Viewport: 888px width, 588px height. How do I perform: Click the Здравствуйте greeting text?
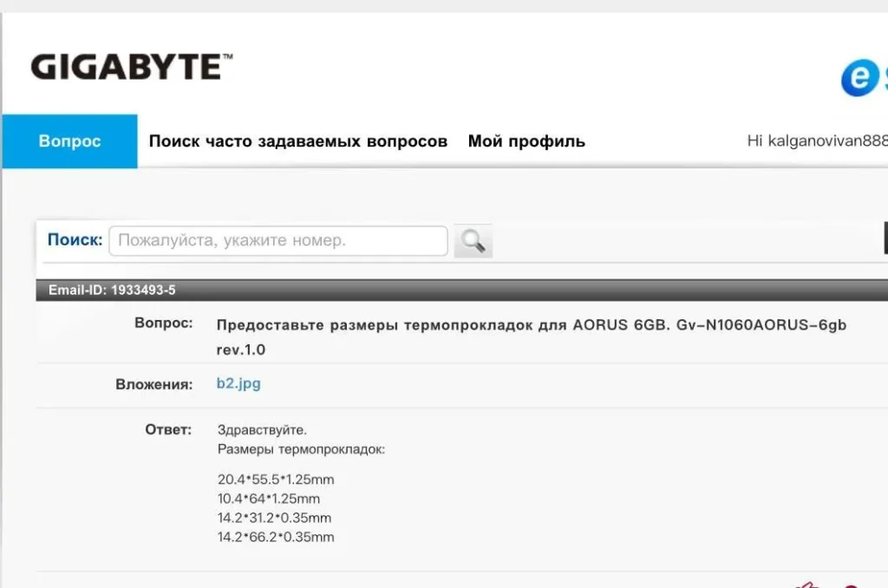point(262,430)
